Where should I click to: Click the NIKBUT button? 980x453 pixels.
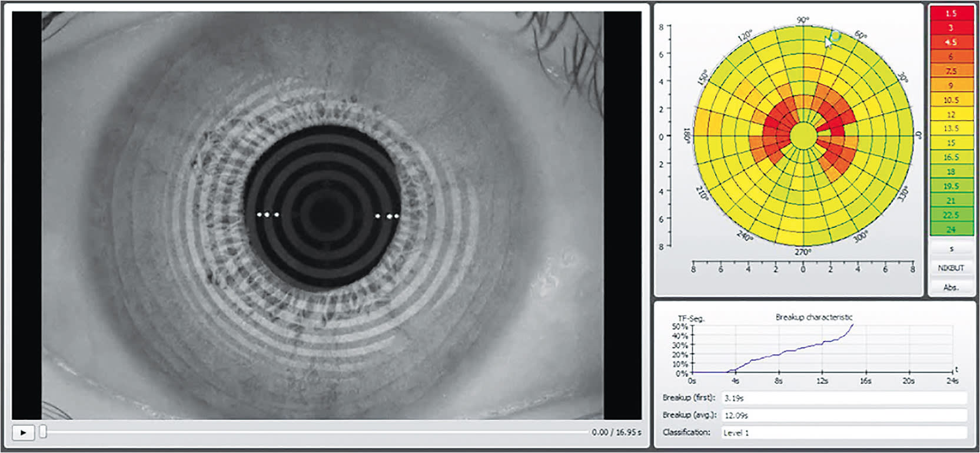click(x=951, y=268)
